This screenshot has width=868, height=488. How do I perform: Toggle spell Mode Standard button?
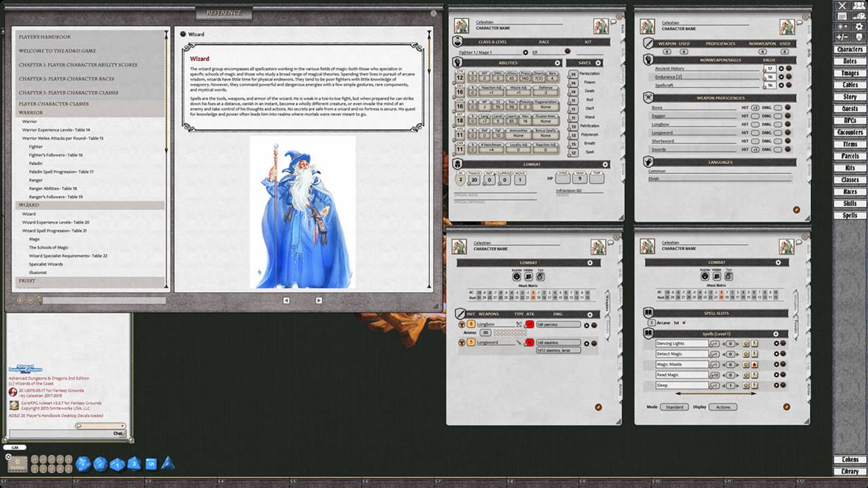coord(673,407)
